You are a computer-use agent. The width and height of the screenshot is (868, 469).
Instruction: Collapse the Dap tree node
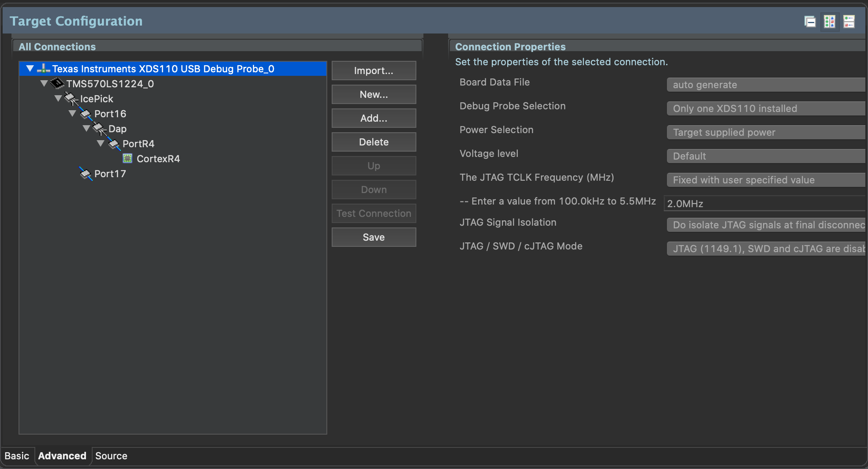click(x=87, y=129)
